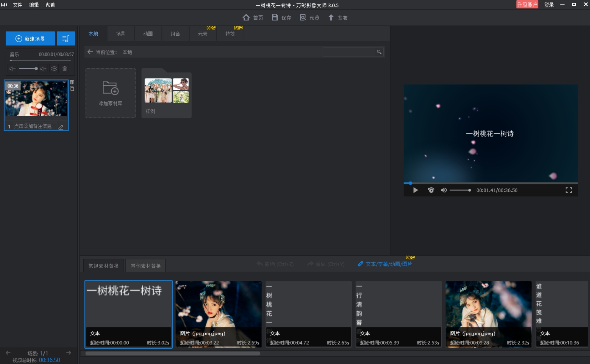This screenshot has width=590, height=364.
Task: Adjust the music volume slider
Action: pos(28,68)
